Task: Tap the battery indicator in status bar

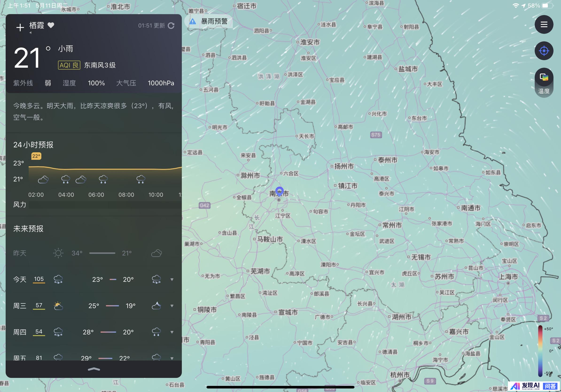Action: (x=547, y=5)
